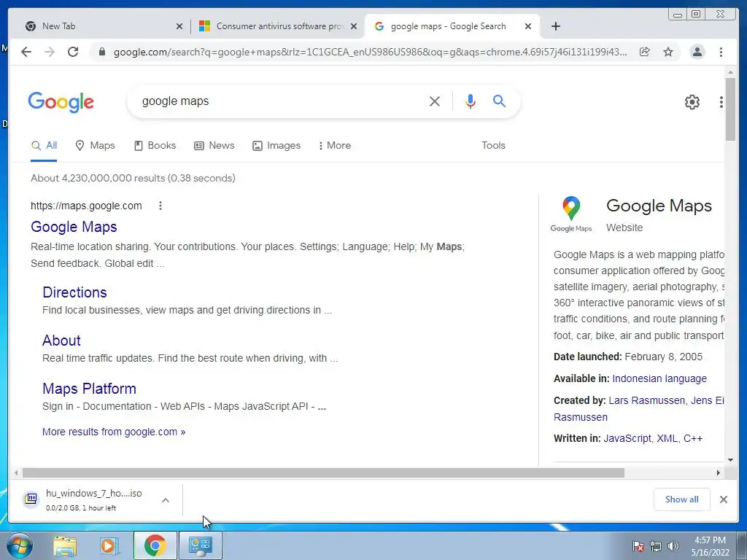The height and width of the screenshot is (560, 747).
Task: Close the google maps search tab
Action: tap(528, 26)
